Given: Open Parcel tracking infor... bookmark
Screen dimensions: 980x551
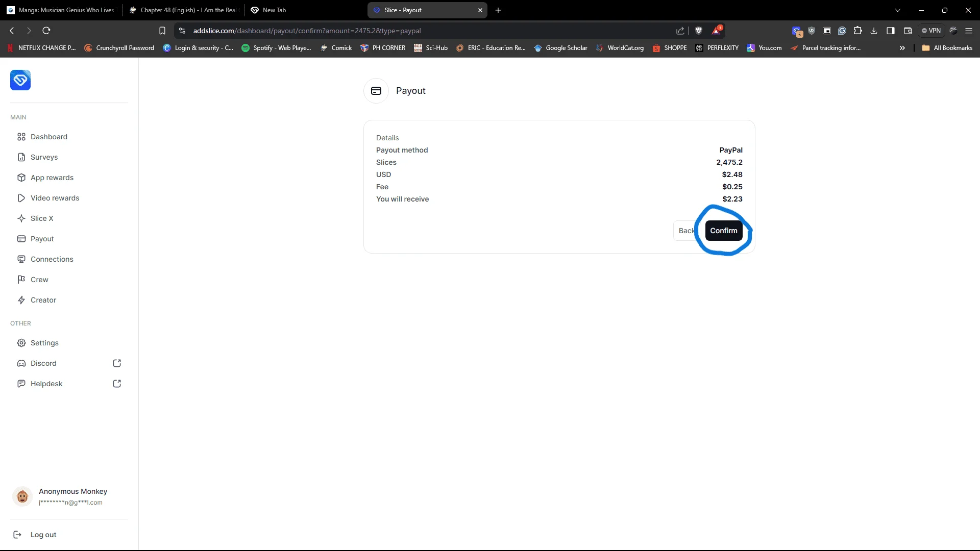Looking at the screenshot, I should click(x=825, y=48).
